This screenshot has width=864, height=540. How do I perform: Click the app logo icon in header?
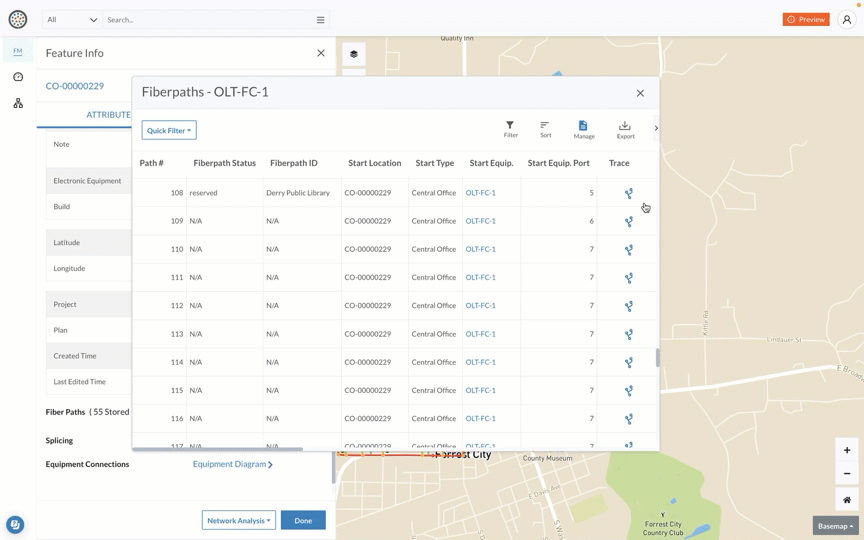click(18, 19)
